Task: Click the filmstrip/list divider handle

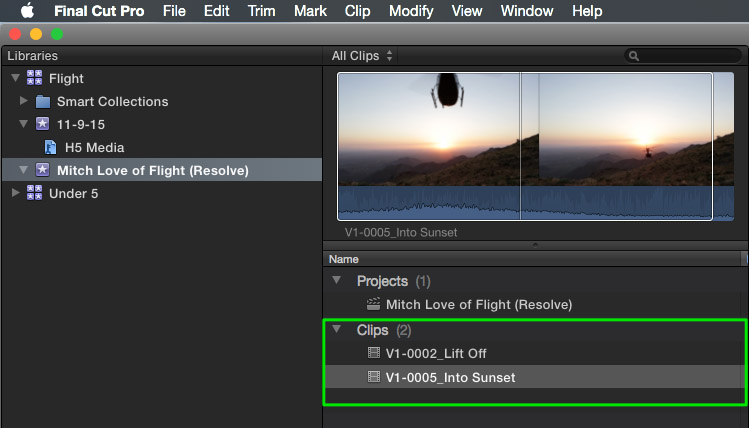Action: (x=535, y=245)
